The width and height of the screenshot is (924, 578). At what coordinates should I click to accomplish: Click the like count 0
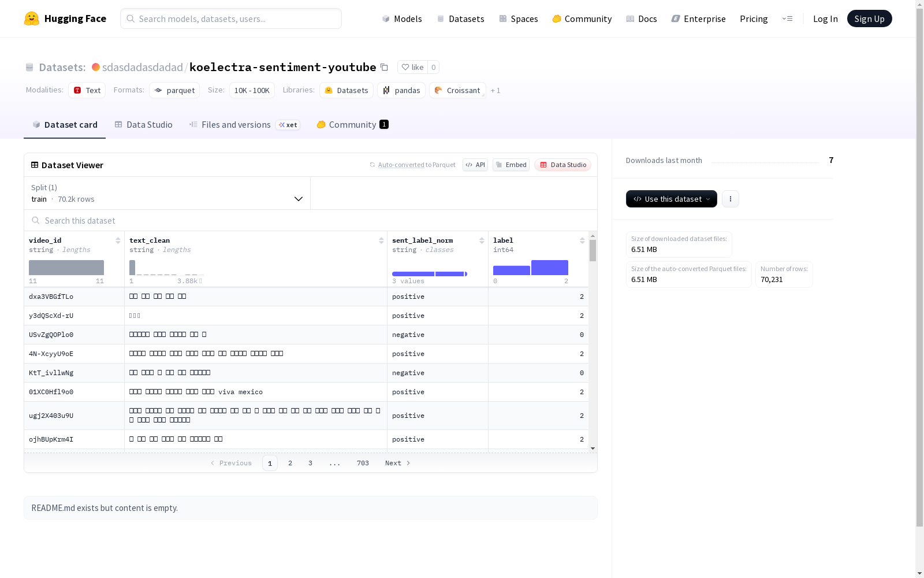[434, 67]
